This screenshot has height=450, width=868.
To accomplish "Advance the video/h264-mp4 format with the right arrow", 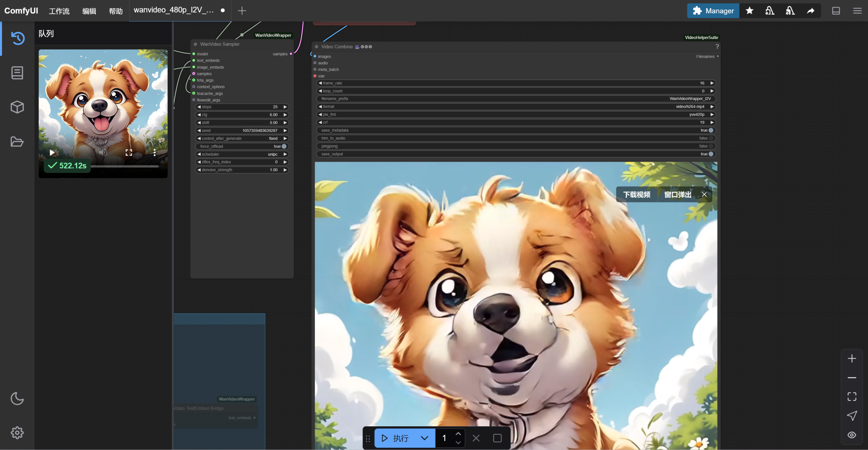I will 712,106.
